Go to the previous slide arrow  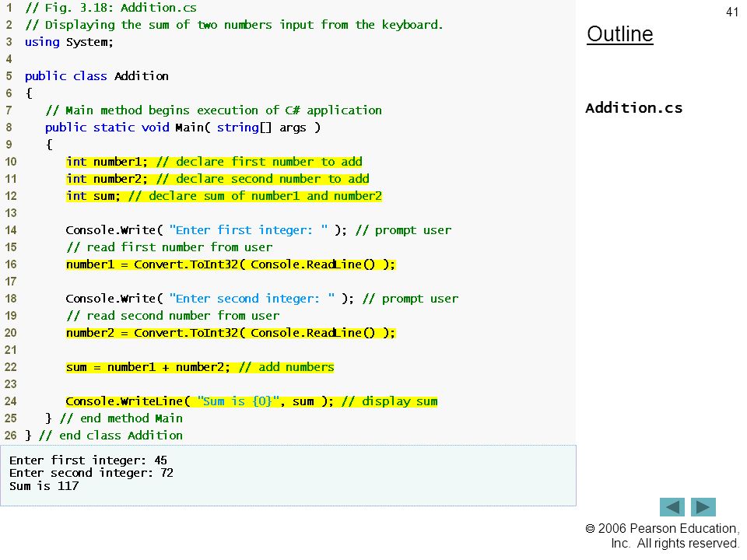coord(672,507)
